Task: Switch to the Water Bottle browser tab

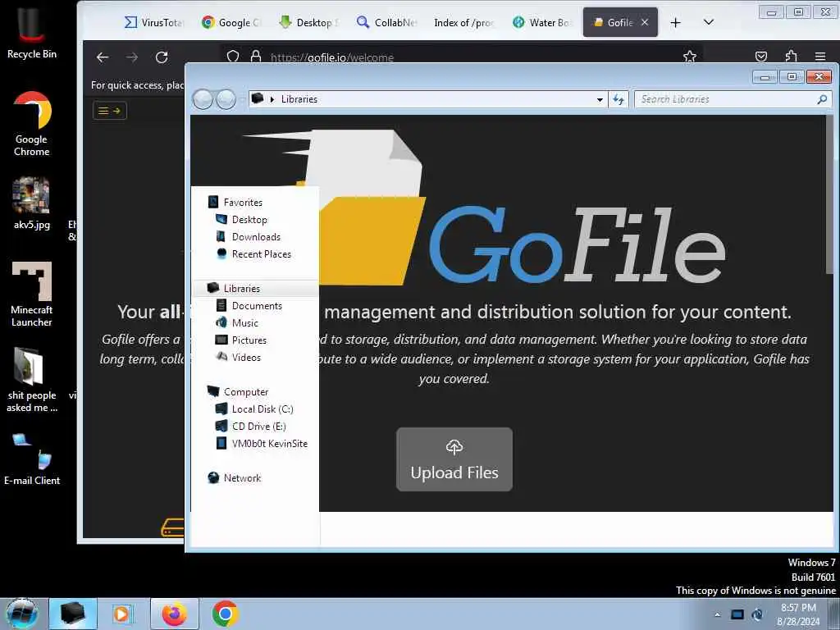Action: [x=541, y=22]
